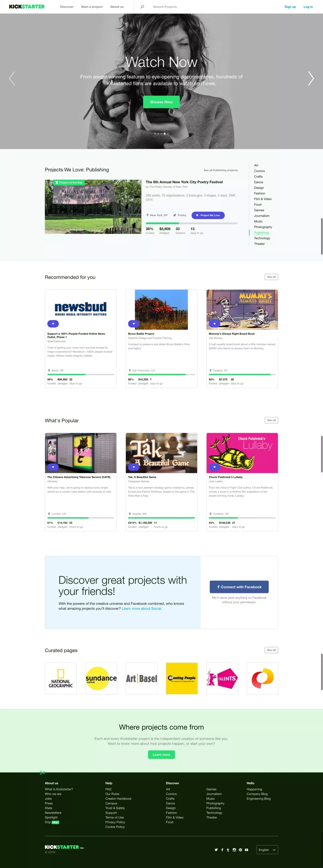323x868 pixels.
Task: Click heart icon on Bruce Baillie Project card
Action: 134,323
